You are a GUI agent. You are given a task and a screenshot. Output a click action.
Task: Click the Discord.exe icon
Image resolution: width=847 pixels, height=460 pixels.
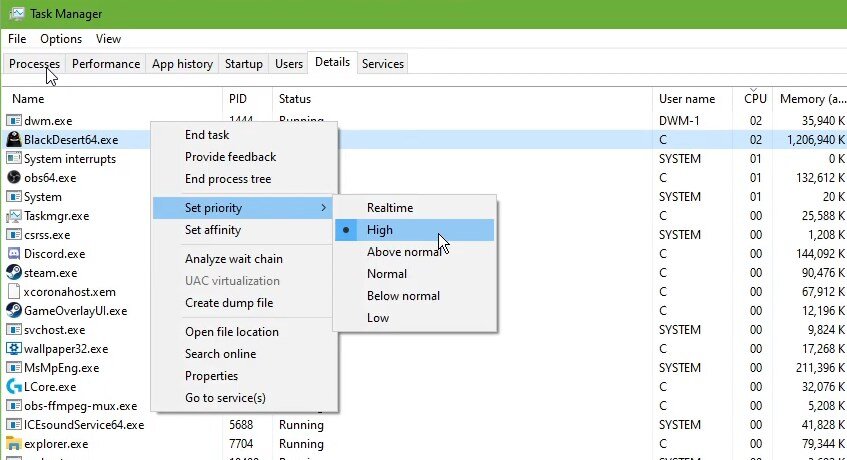(x=14, y=254)
